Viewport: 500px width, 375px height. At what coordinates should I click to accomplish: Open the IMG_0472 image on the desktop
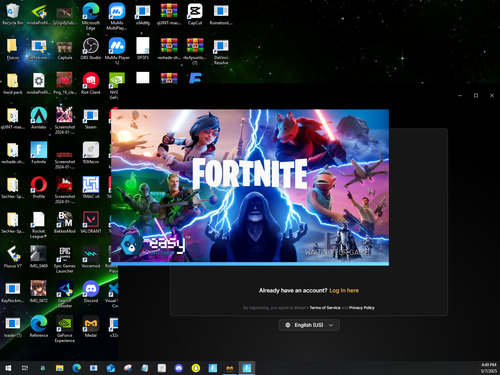tap(39, 292)
